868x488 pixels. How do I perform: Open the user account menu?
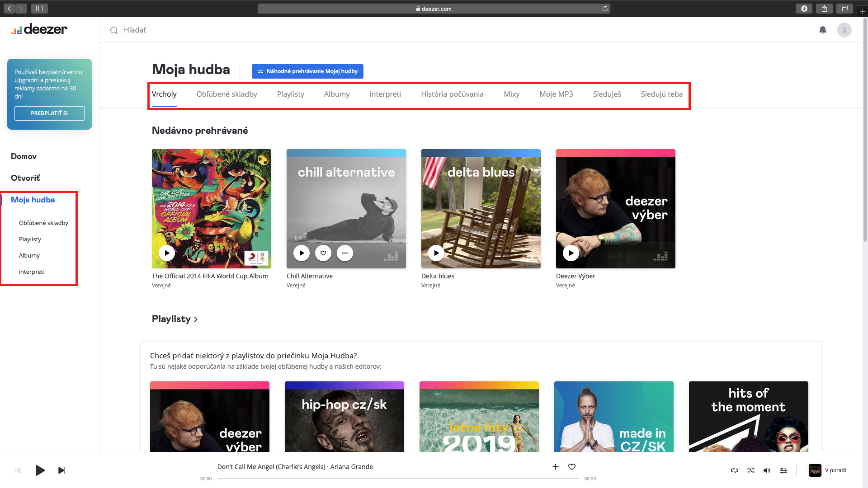[x=844, y=30]
